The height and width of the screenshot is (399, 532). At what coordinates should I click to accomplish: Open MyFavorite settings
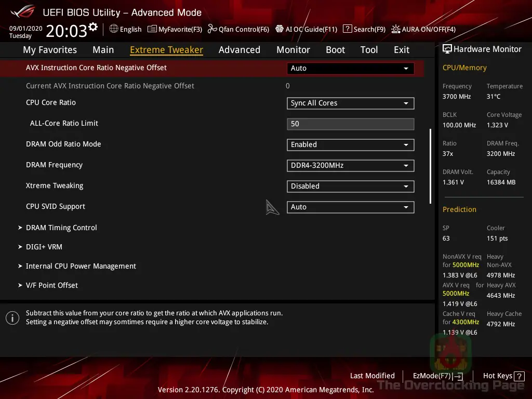175,29
